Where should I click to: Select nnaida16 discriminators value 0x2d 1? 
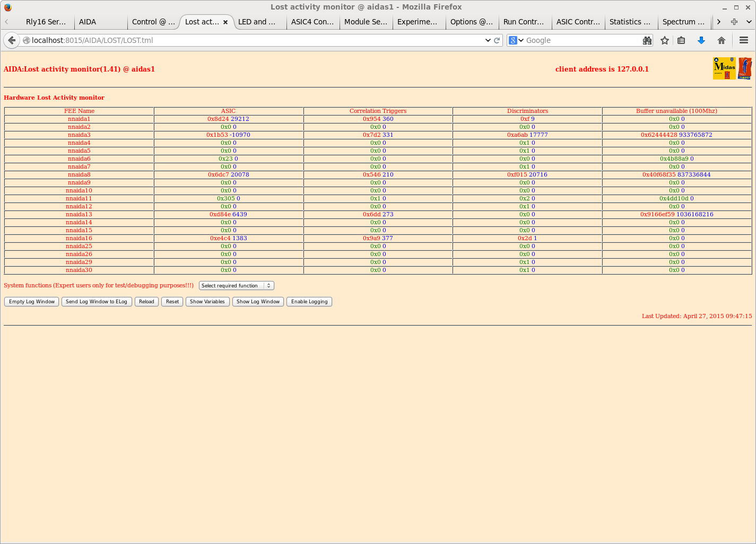527,239
